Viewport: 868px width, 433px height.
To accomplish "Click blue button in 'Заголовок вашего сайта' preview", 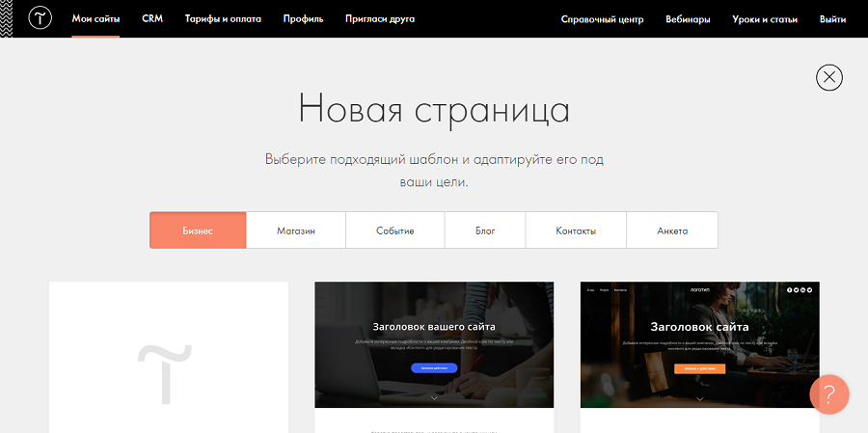I will (434, 367).
